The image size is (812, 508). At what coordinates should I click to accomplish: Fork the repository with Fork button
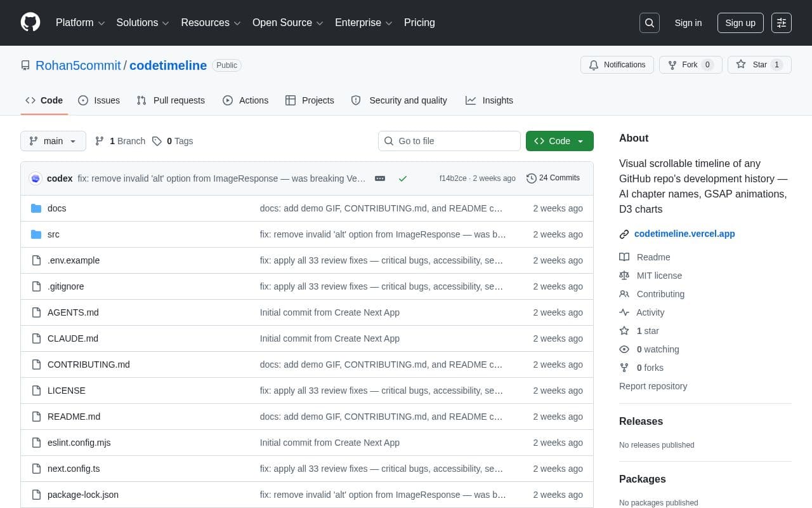[691, 65]
